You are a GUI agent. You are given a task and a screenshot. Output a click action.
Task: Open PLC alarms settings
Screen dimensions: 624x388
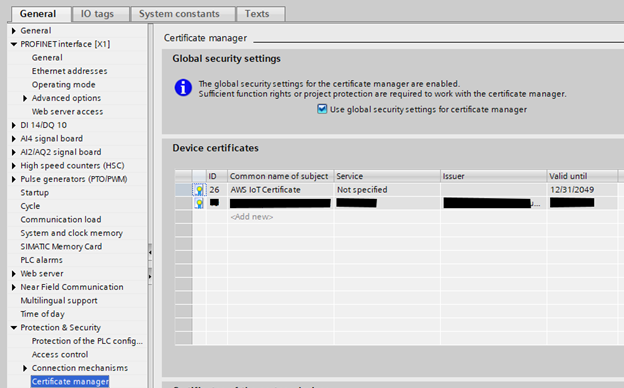coord(41,260)
